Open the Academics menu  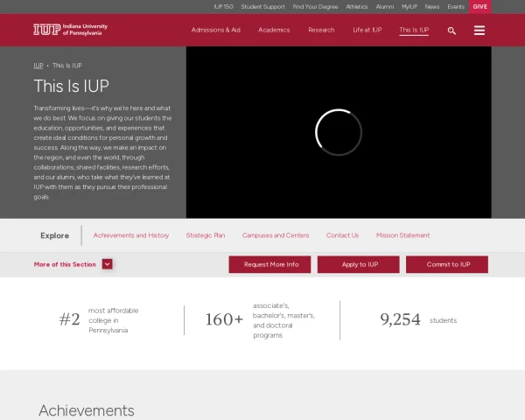coord(274,30)
